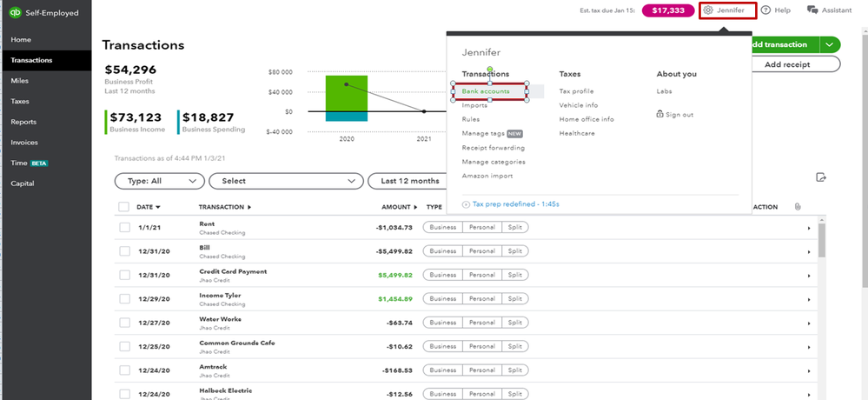The width and height of the screenshot is (868, 400).
Task: Open Manage categories link
Action: point(494,162)
